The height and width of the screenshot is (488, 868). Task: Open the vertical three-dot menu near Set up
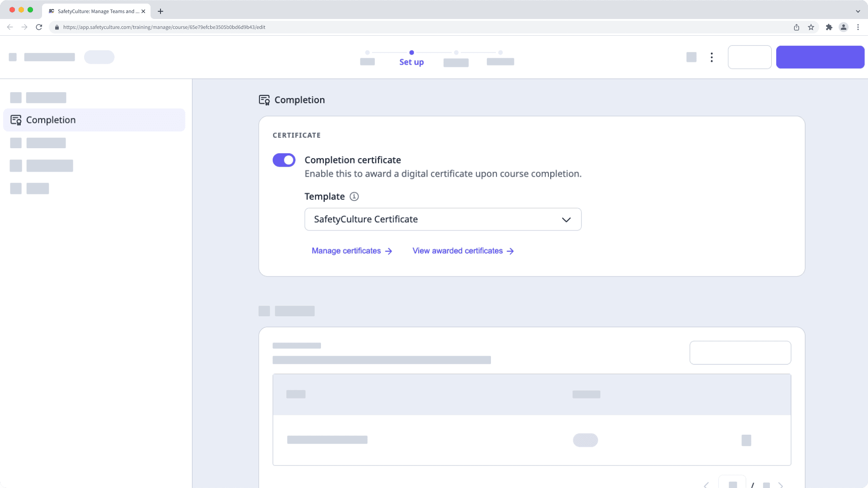pos(712,57)
